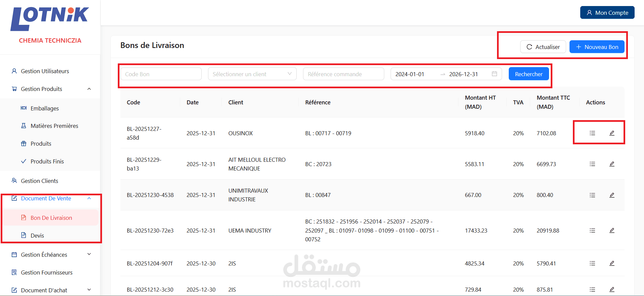Focus the Référence commande field

coord(343,74)
